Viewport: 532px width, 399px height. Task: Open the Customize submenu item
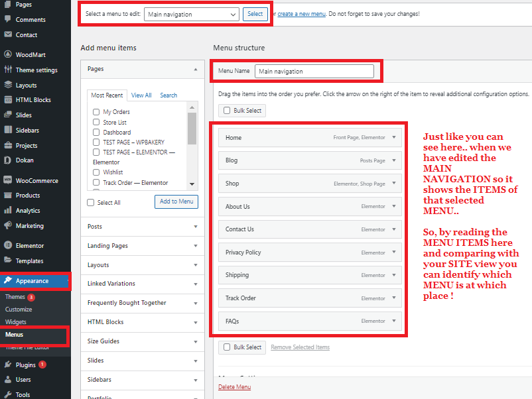(19, 309)
